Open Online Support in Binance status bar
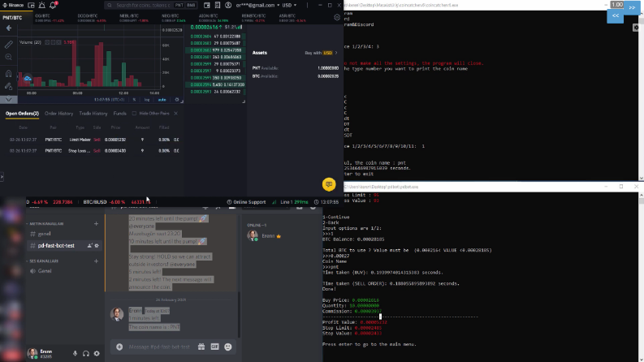This screenshot has height=362, width=644. [246, 202]
